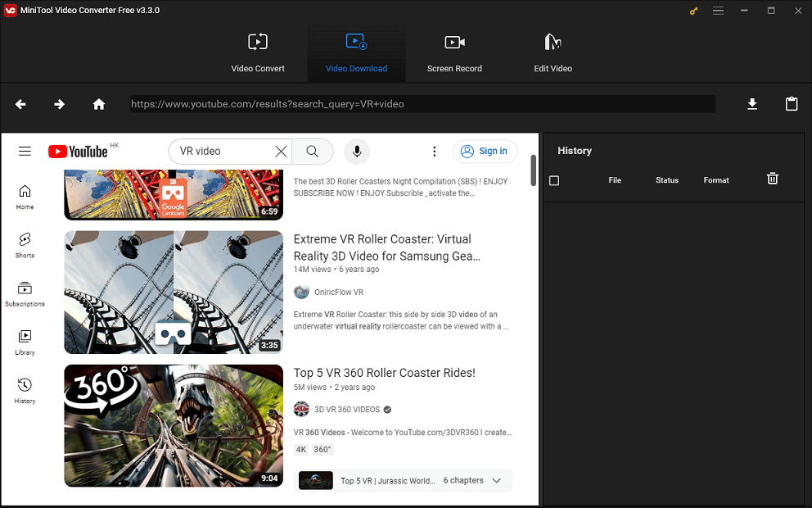This screenshot has width=812, height=508.
Task: Click the 360° badge
Action: click(323, 450)
